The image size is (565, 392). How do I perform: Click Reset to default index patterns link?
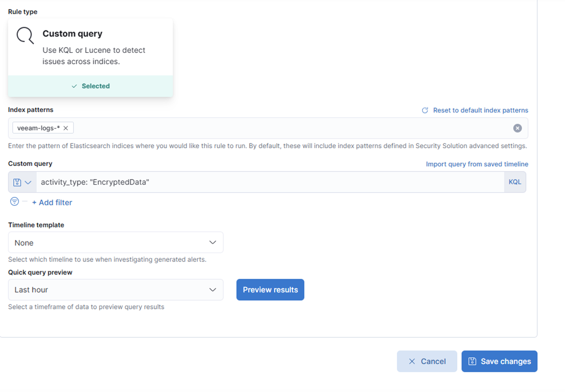[x=480, y=111]
